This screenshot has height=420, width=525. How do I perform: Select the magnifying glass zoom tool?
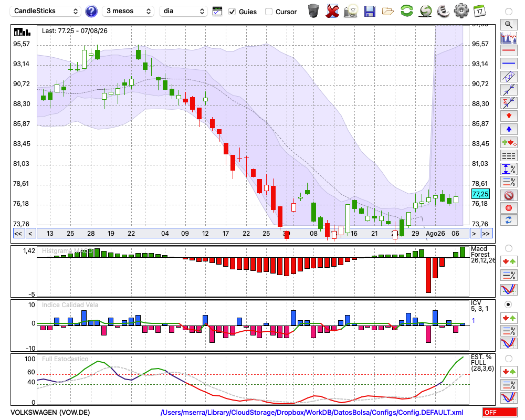tap(509, 25)
